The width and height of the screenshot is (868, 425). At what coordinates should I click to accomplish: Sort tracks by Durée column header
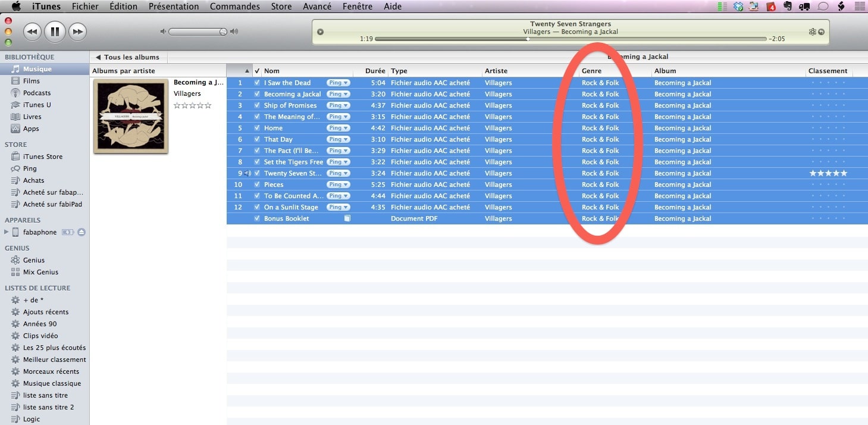click(x=371, y=71)
